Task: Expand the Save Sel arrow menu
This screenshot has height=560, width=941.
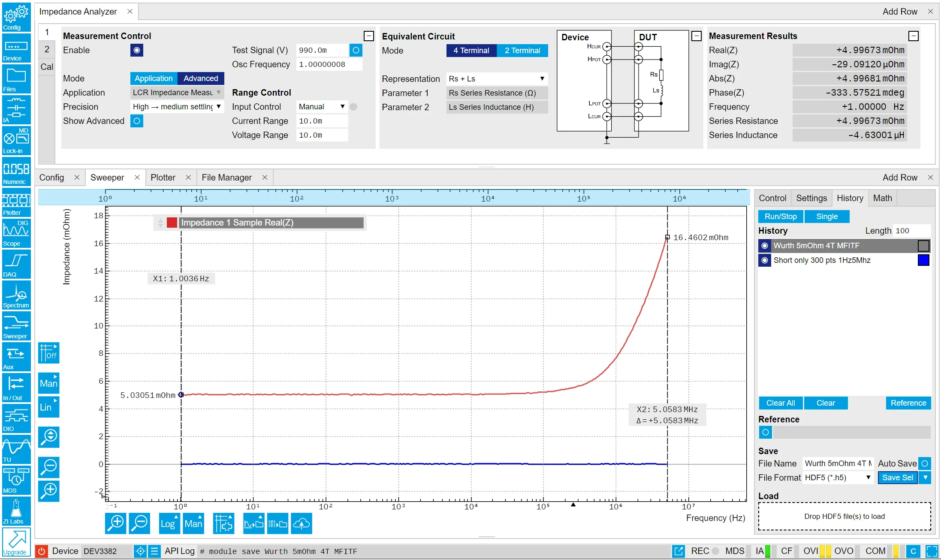Action: click(926, 478)
